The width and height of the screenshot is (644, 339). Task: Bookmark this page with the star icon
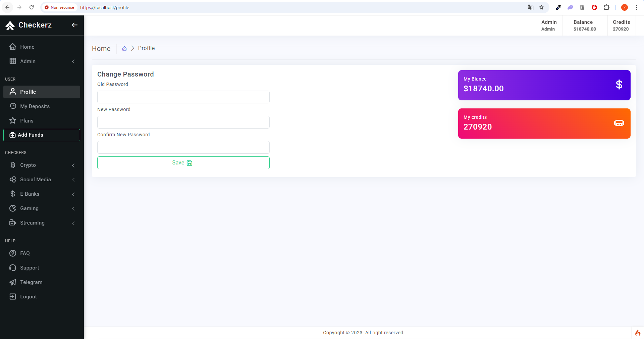(541, 7)
